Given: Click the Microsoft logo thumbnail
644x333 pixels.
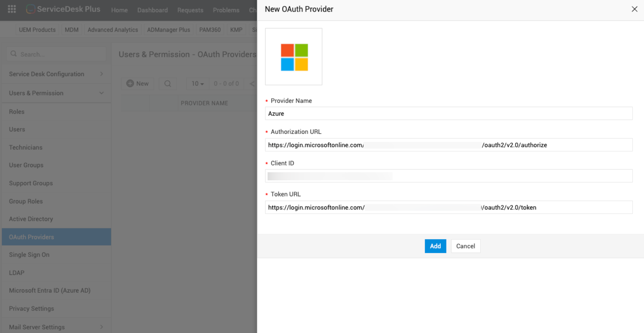Looking at the screenshot, I should [x=294, y=57].
